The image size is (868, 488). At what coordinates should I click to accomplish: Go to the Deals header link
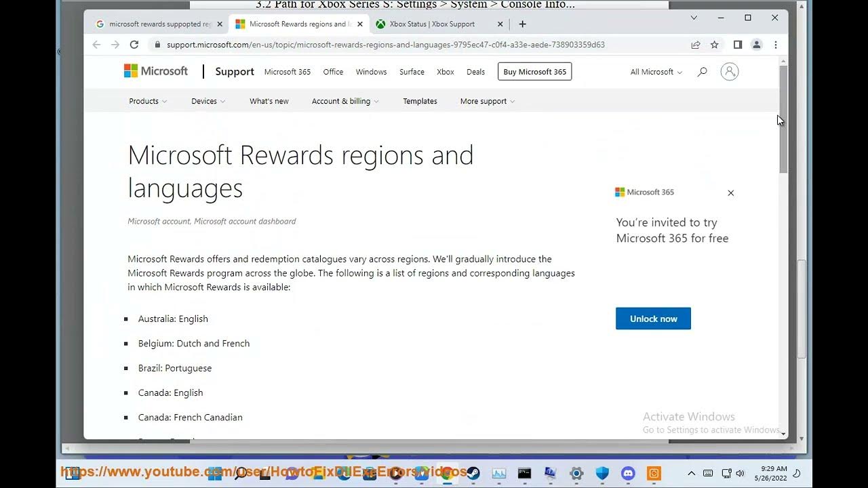(476, 72)
